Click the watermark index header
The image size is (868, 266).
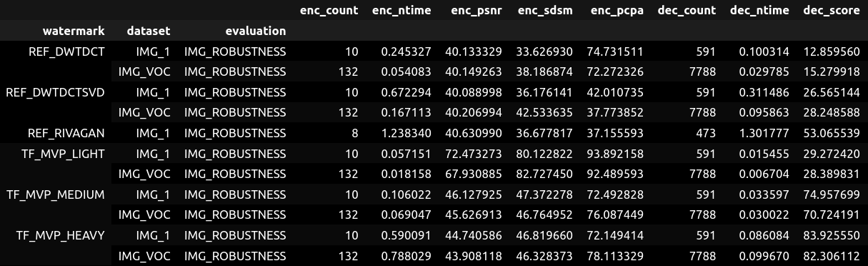pyautogui.click(x=74, y=31)
